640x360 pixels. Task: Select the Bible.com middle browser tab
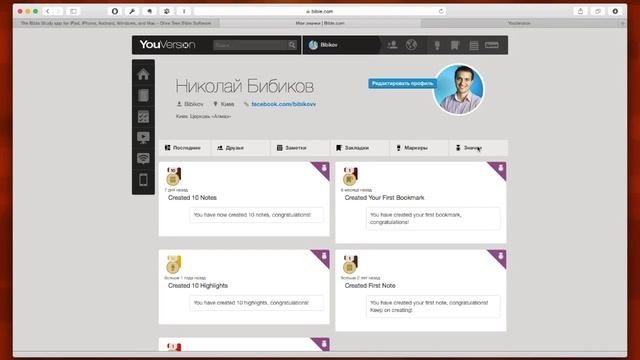pos(320,23)
